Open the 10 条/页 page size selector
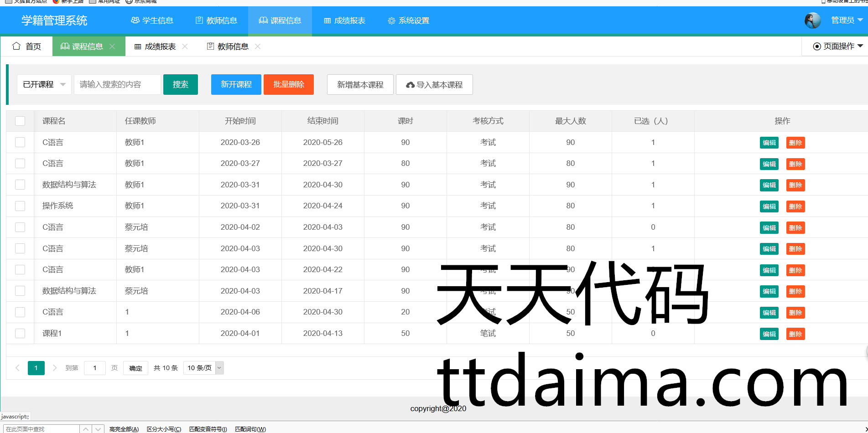The image size is (868, 433). click(x=203, y=368)
